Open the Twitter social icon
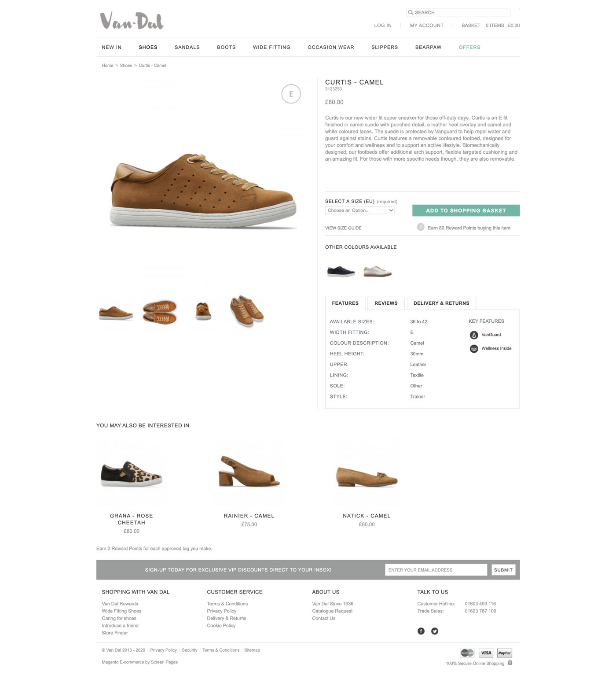 point(435,631)
